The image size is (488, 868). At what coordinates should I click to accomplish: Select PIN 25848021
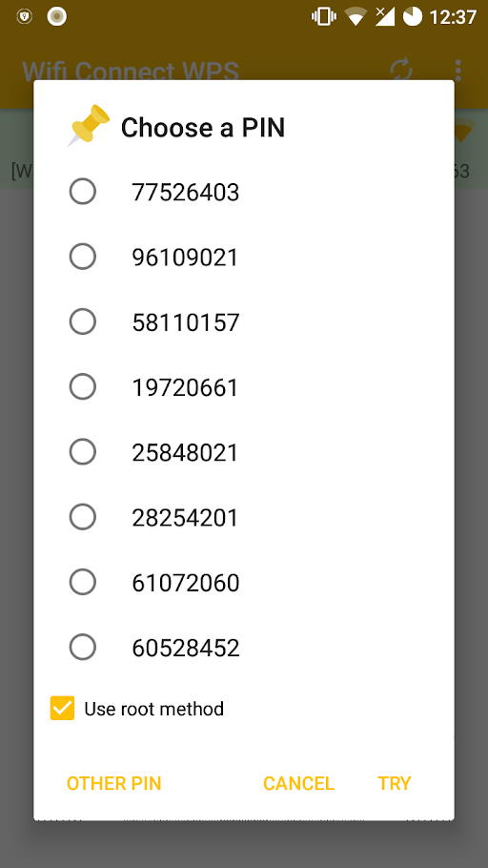tap(82, 452)
